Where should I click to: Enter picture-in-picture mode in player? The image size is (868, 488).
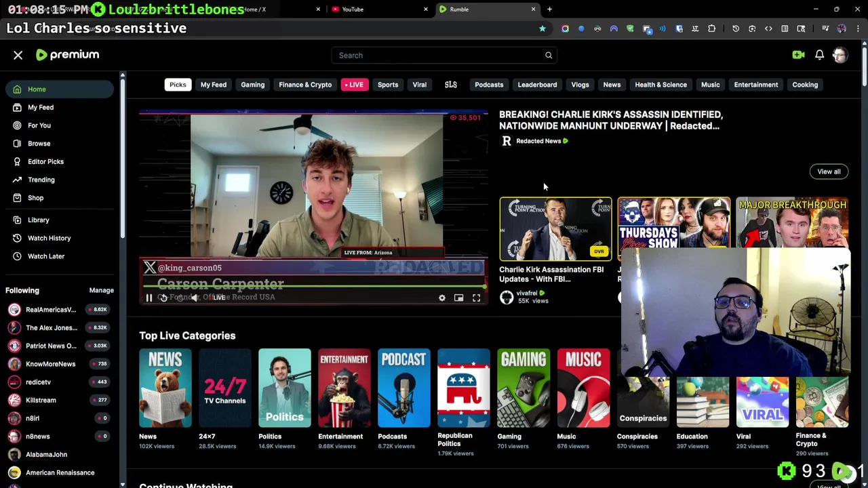point(459,298)
